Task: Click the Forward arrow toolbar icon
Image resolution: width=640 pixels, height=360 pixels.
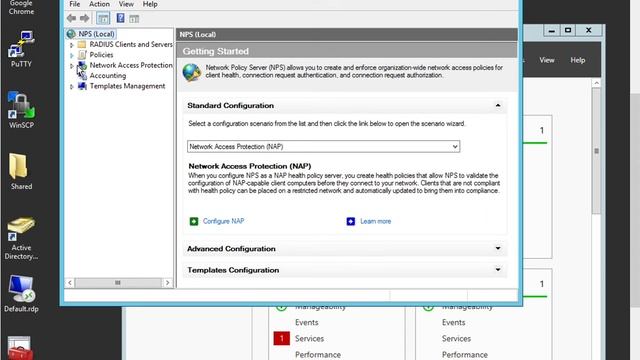Action: pyautogui.click(x=84, y=18)
